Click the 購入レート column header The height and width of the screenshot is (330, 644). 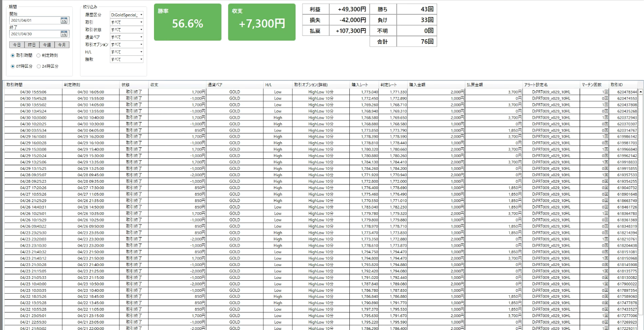click(364, 85)
